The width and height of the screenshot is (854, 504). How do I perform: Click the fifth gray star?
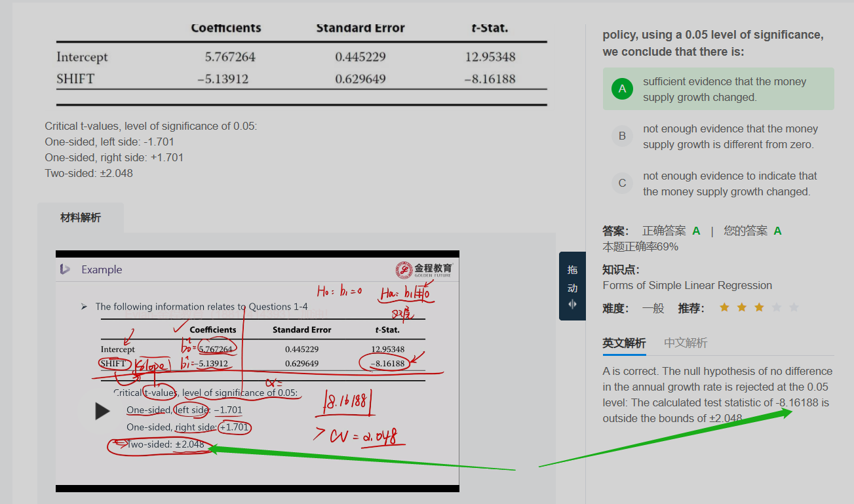pyautogui.click(x=794, y=307)
